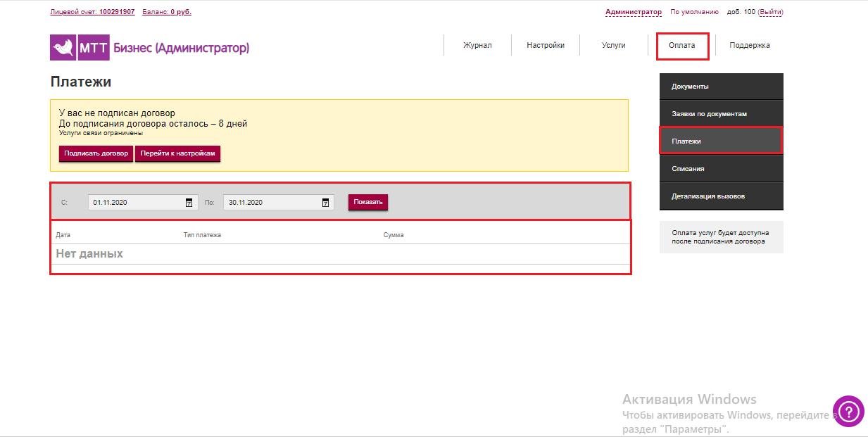Click the Баланс: 0 руб. link
This screenshot has width=868, height=437.
[167, 12]
